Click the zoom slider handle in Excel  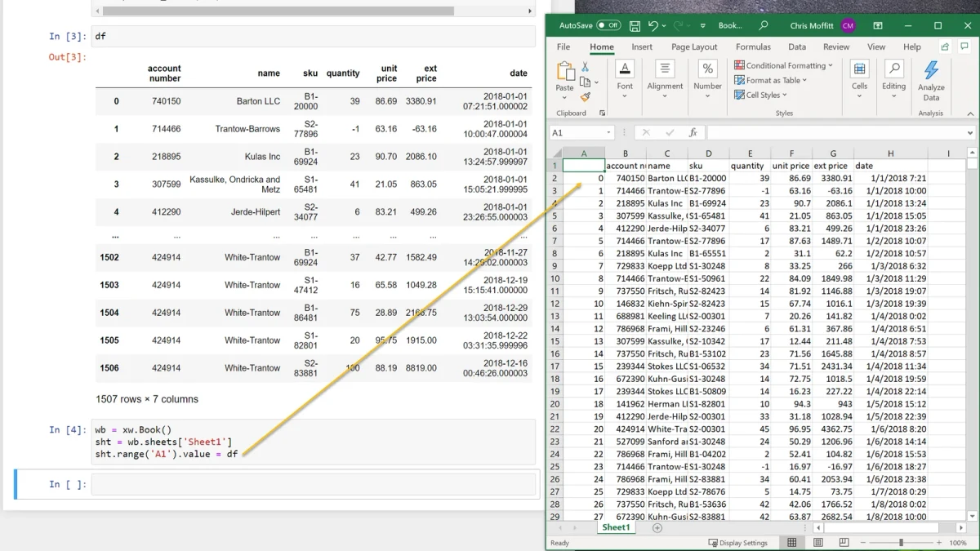901,543
